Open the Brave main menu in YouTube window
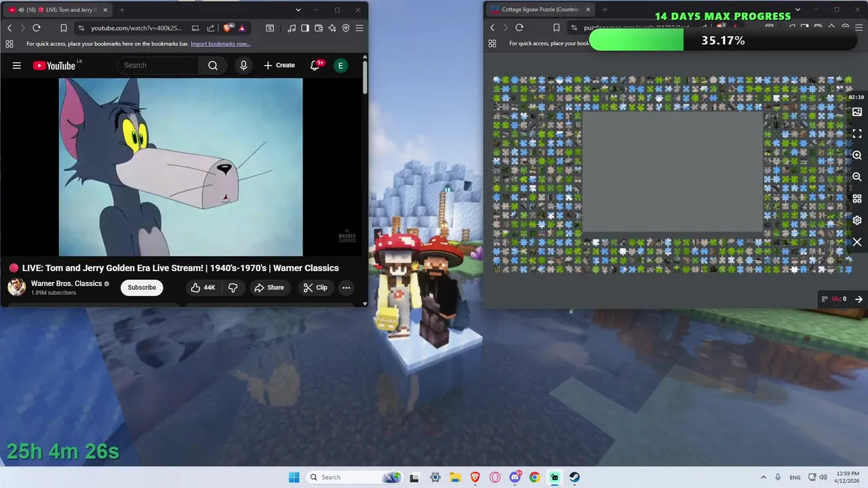 [x=359, y=28]
